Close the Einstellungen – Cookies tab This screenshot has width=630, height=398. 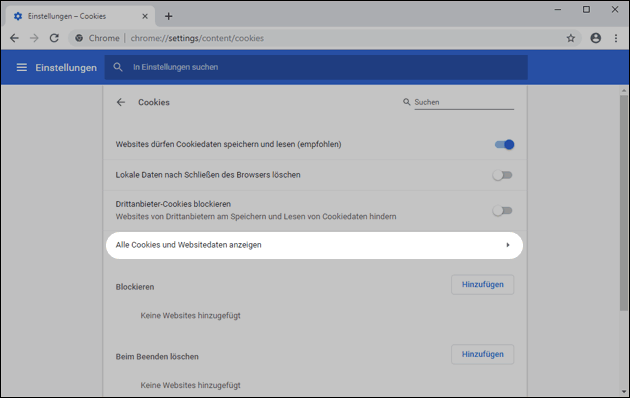coord(145,16)
